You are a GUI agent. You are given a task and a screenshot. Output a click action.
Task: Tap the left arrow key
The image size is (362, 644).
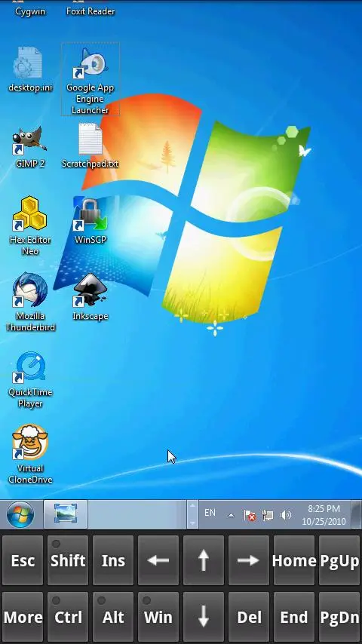(x=158, y=560)
